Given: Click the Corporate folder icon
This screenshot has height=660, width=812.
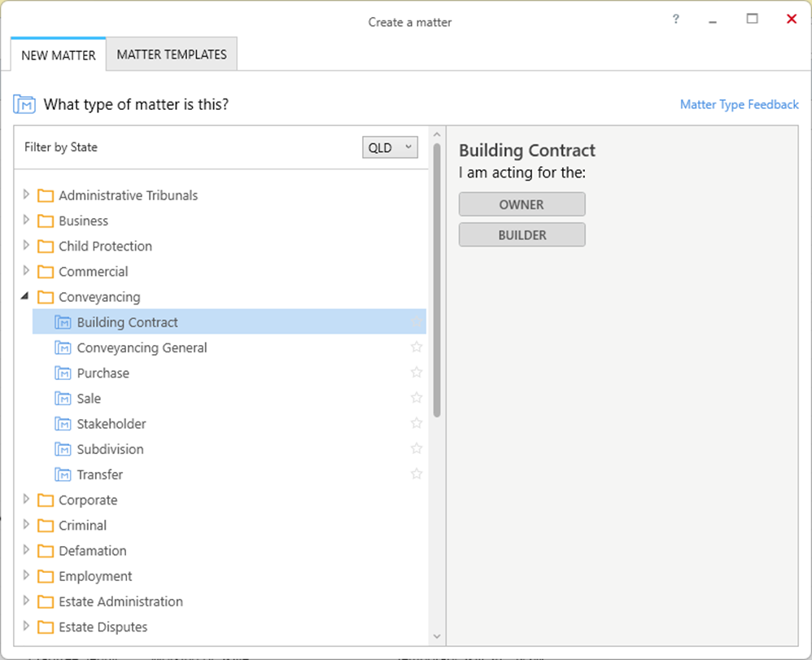Looking at the screenshot, I should tap(46, 500).
